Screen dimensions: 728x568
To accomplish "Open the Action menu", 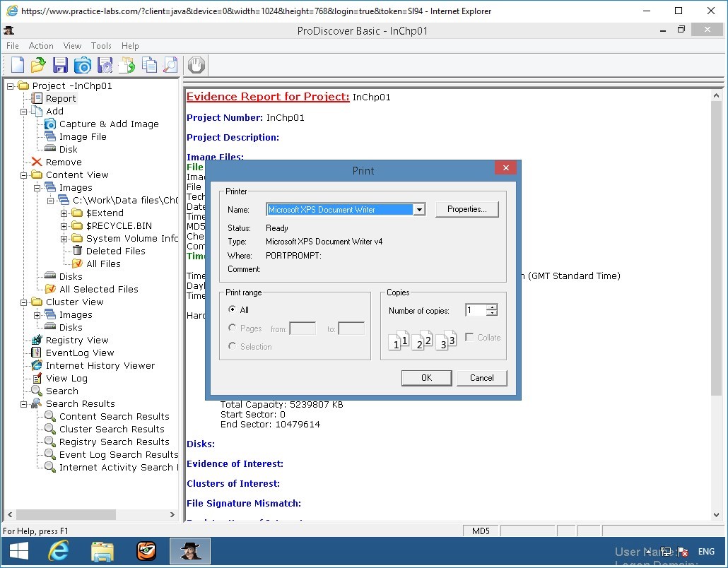I will coord(41,45).
